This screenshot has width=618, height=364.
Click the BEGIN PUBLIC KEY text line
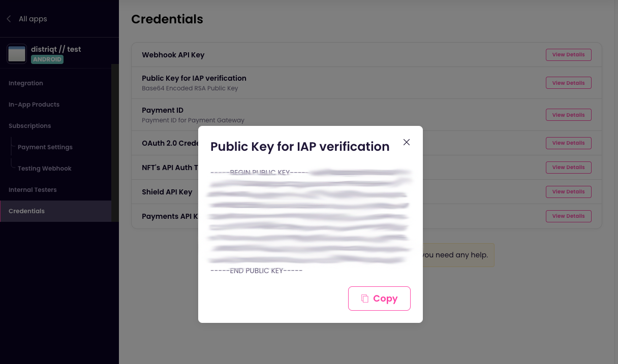pyautogui.click(x=259, y=173)
